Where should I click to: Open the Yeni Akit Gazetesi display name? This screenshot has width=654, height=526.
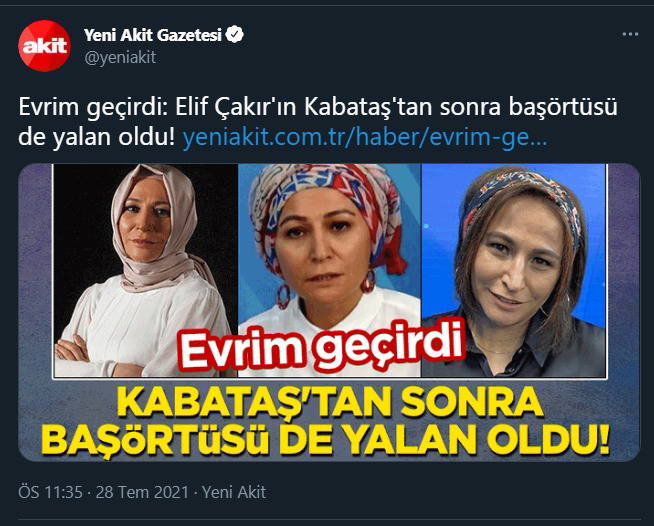click(x=153, y=35)
